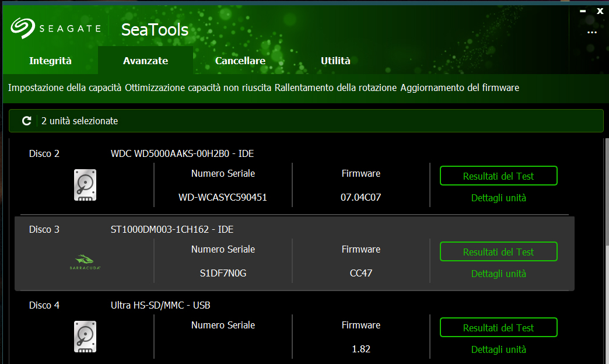This screenshot has height=364, width=609.
Task: Switch to the Integrità tab
Action: (x=51, y=61)
